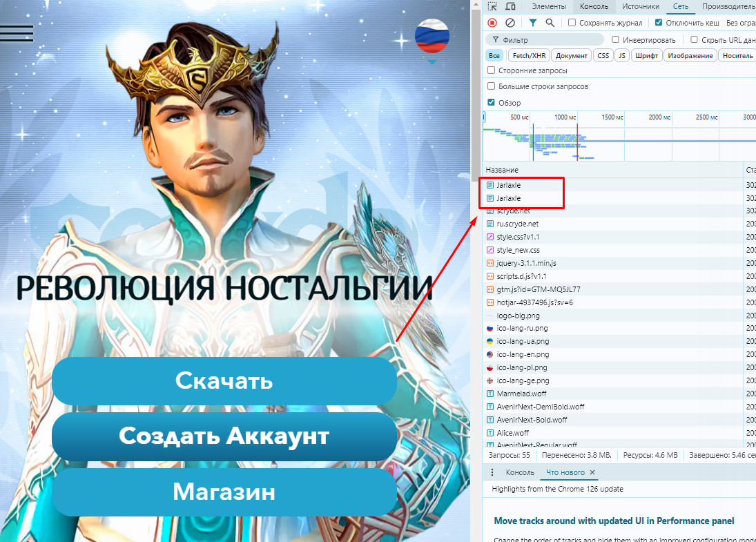Enable the Сохранять журнал checkbox
The height and width of the screenshot is (542, 756).
tap(572, 23)
